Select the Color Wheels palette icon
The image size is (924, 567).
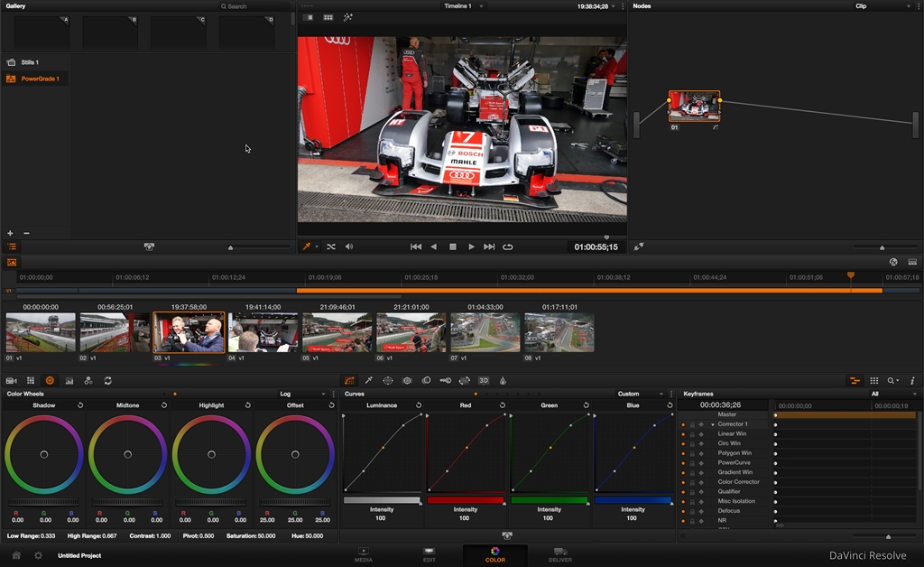(50, 381)
